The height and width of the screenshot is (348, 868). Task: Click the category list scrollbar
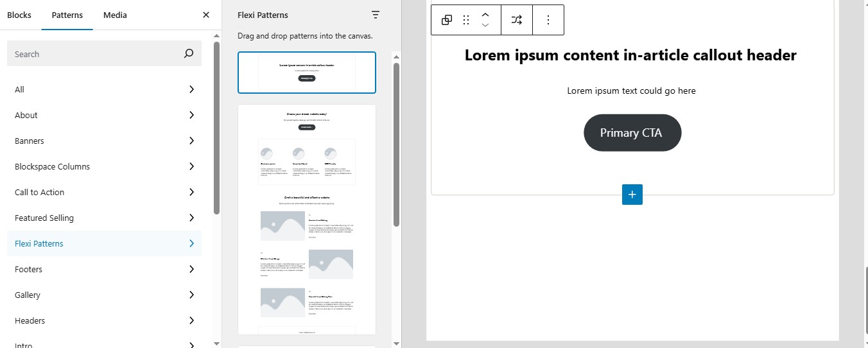pyautogui.click(x=217, y=128)
